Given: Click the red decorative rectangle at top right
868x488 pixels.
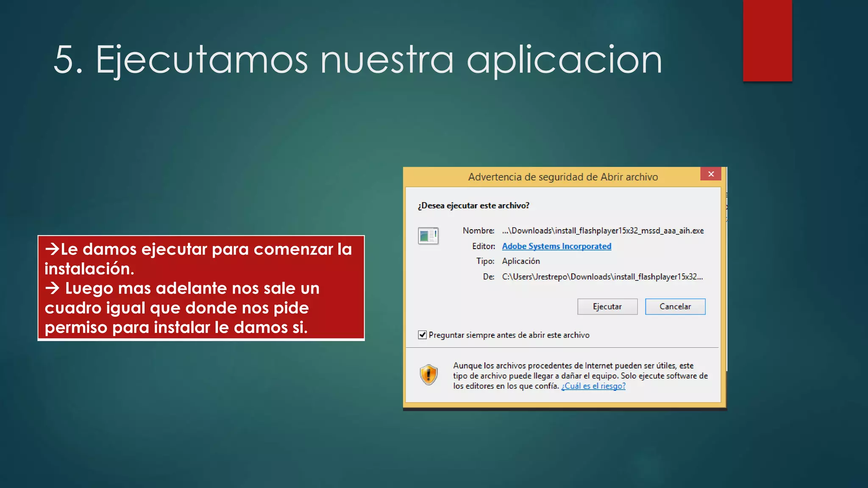Looking at the screenshot, I should tap(767, 41).
